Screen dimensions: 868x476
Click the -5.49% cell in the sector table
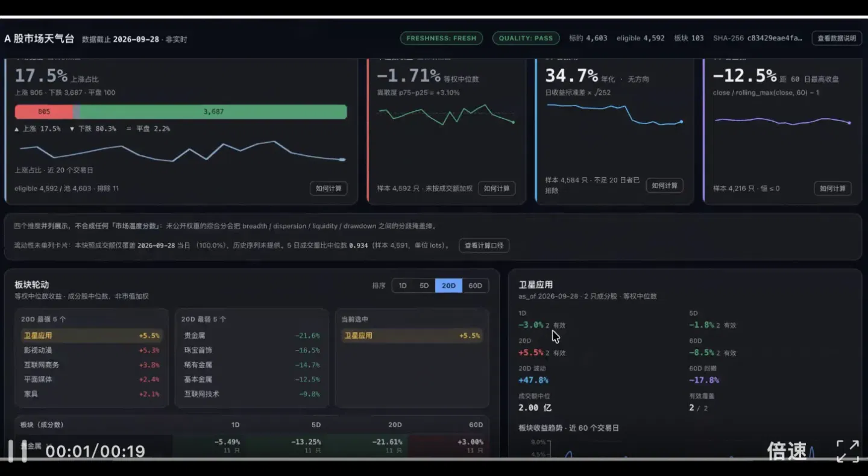click(x=227, y=442)
